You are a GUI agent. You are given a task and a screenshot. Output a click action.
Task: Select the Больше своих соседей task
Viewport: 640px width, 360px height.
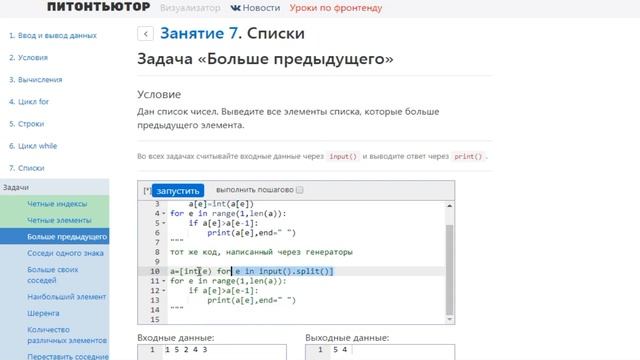coord(54,275)
